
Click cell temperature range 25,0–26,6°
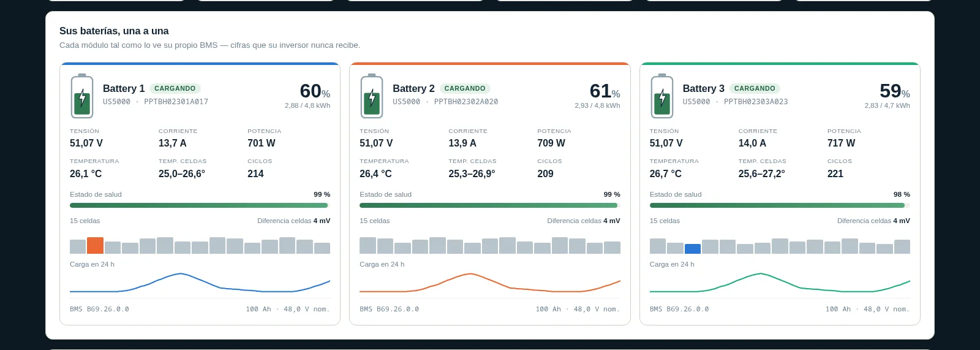click(x=182, y=173)
